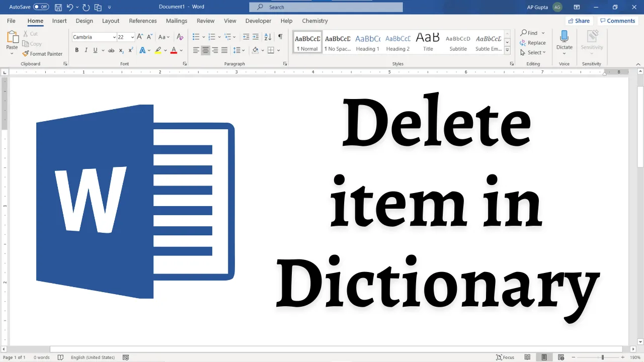Apply the red font color

[x=174, y=50]
